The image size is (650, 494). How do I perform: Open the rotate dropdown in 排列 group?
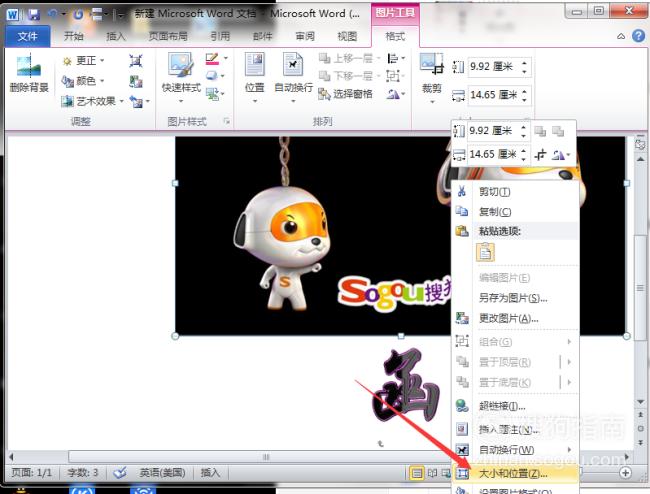click(x=395, y=94)
